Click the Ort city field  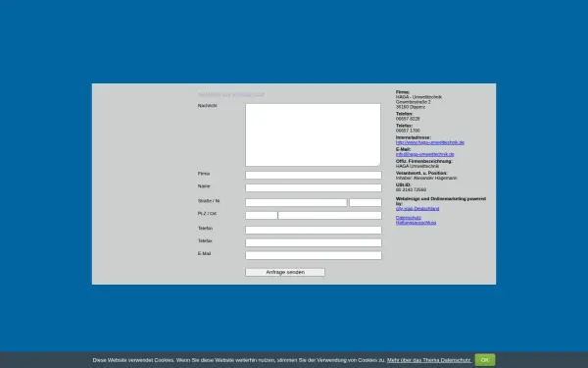tap(329, 216)
